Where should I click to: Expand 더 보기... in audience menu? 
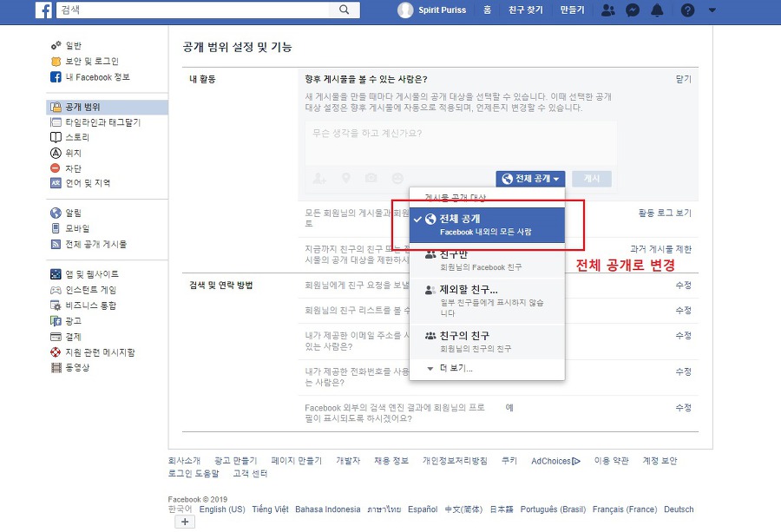[487, 369]
